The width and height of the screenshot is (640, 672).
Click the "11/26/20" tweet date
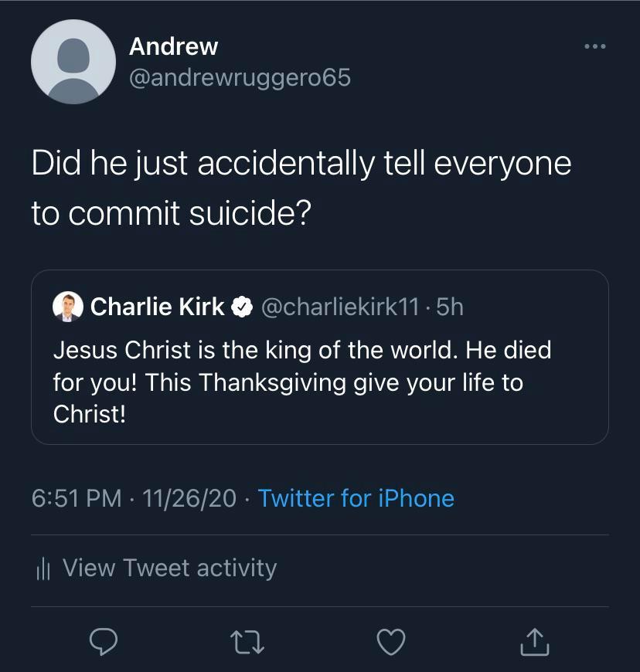point(189,498)
